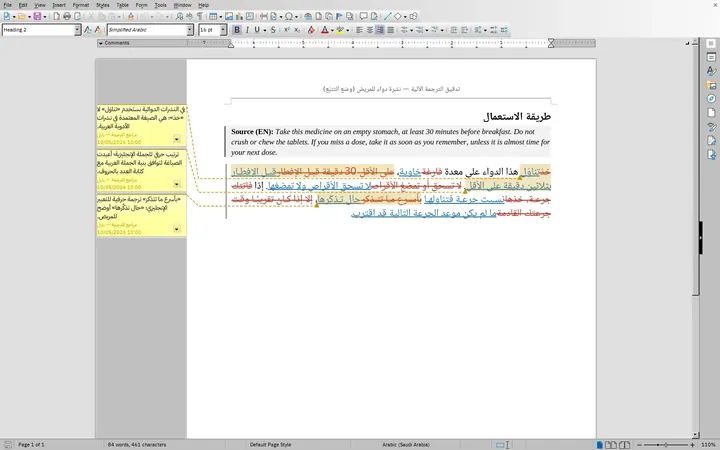Apply the red Font Color swatch
Screen dimensions: 720x450
(325, 30)
